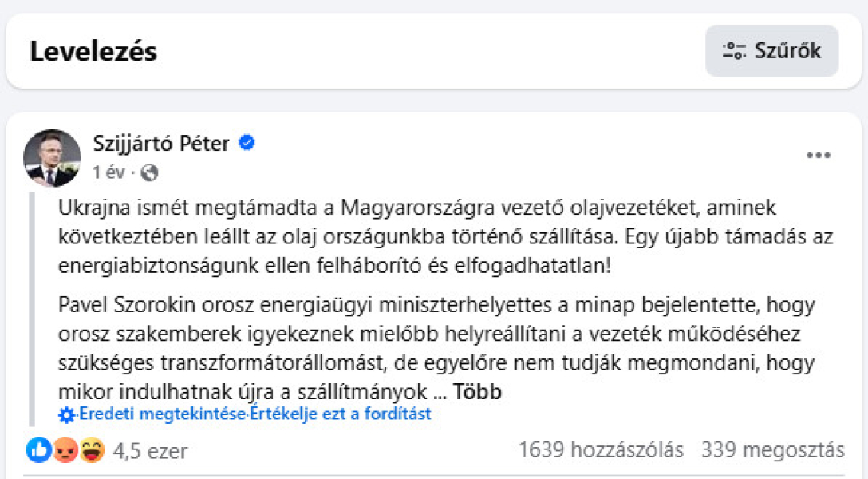Click the Haha reaction icon
The image size is (868, 479).
[91, 450]
